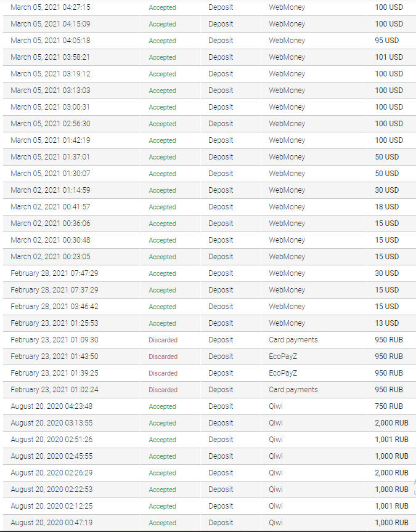416x532 pixels.
Task: Select the March 05, 2021 03:19:12 row date
Action: [x=51, y=74]
